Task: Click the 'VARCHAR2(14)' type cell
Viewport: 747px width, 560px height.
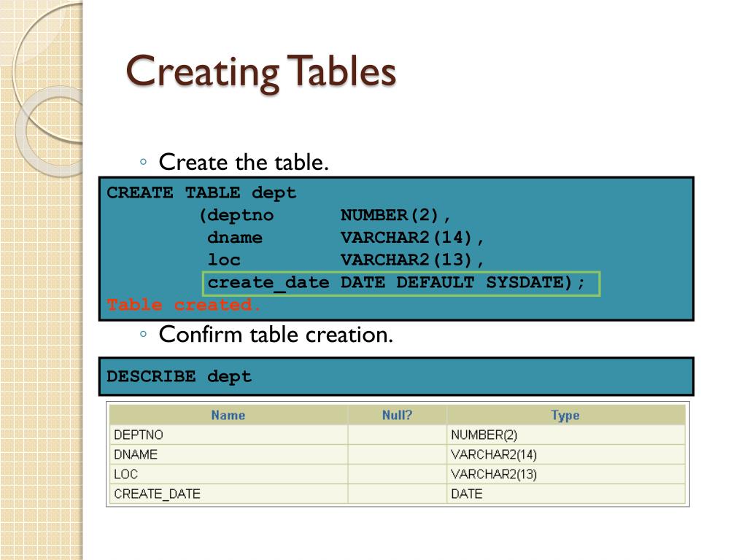Action: tap(565, 455)
